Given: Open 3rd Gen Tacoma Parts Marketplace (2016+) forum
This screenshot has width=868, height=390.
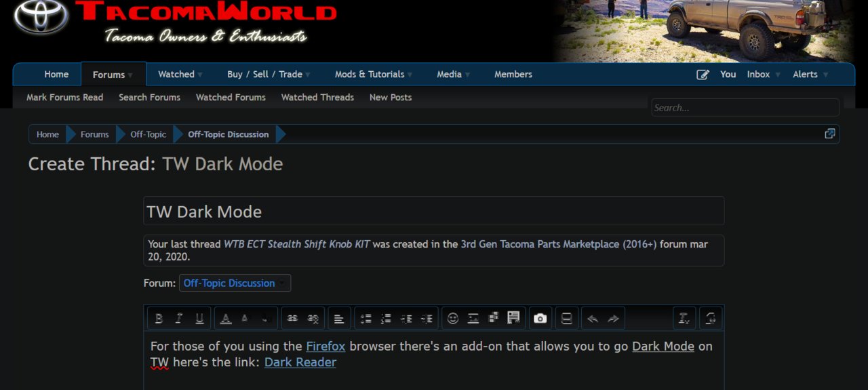Looking at the screenshot, I should point(559,244).
